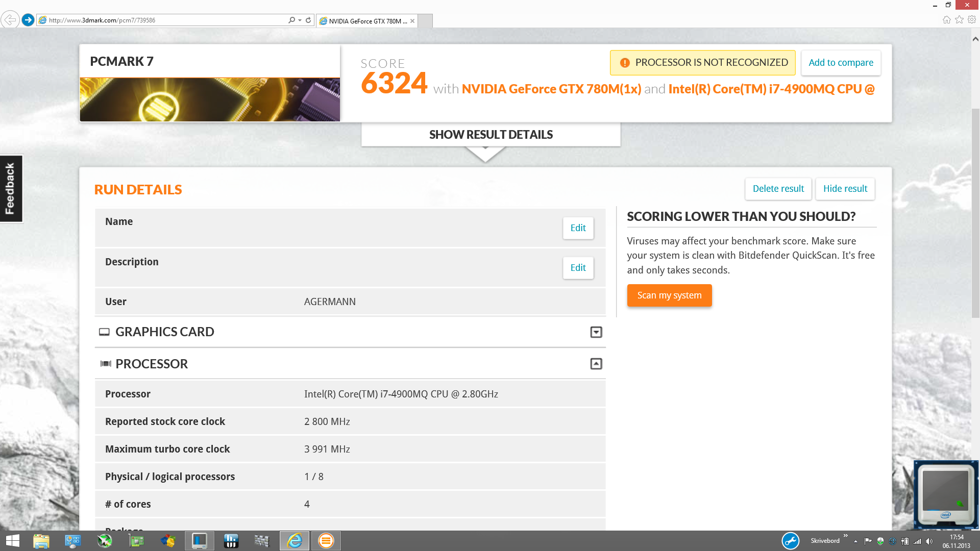Open the blue wrench tool tray icon
This screenshot has height=551, width=980.
pos(791,541)
